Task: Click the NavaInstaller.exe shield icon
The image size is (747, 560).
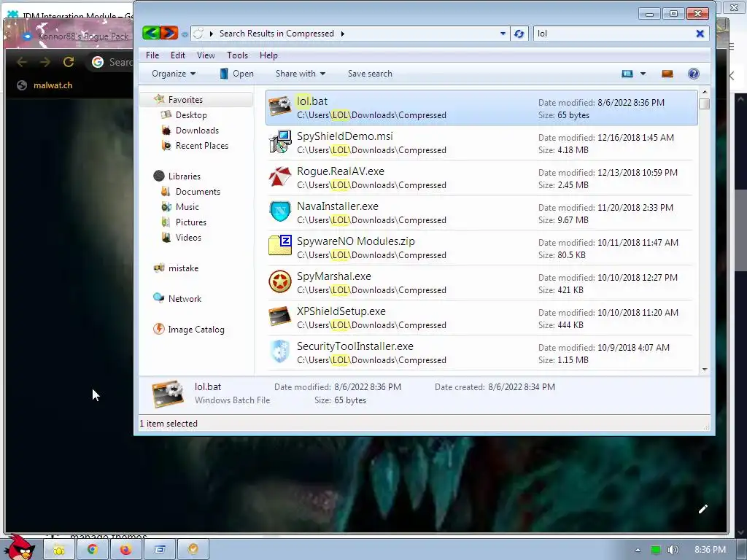Action: pyautogui.click(x=279, y=211)
